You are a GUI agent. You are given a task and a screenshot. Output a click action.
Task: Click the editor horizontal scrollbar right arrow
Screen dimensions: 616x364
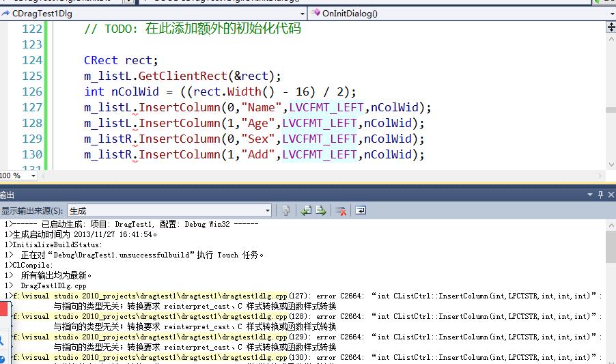tap(600, 176)
